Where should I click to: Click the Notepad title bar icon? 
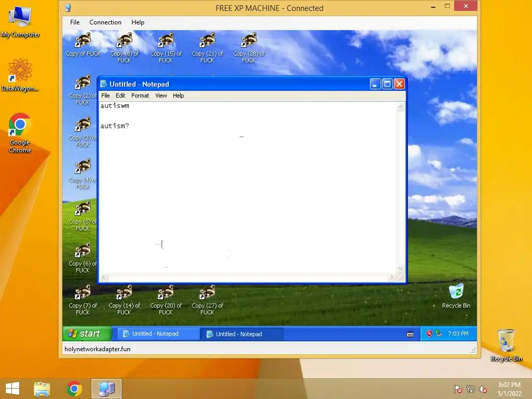click(103, 84)
